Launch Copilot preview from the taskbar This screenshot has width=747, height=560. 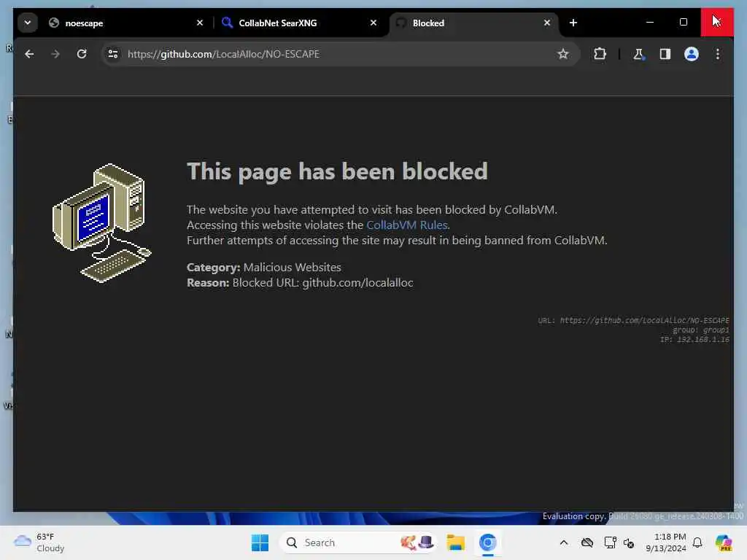point(723,542)
